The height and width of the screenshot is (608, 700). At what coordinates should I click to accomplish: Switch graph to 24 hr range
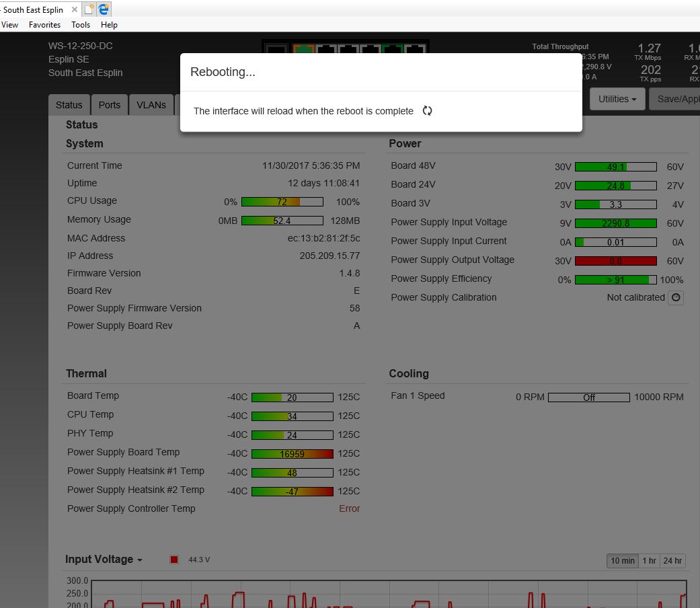coord(672,560)
